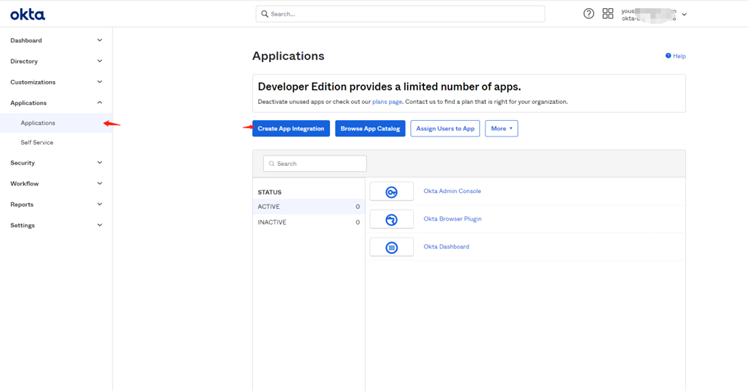
Task: Click the Okta Browser Plugin app icon
Action: coord(392,219)
